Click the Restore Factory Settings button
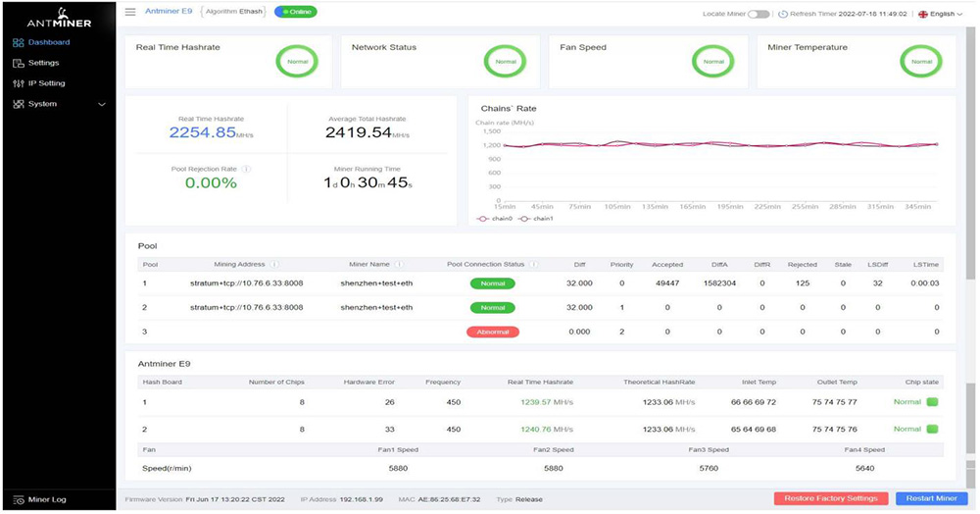This screenshot has width=980, height=514. 831,498
